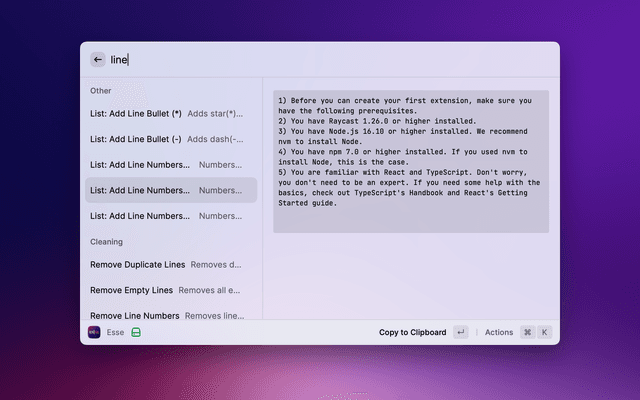Click the "Other" section header
The height and width of the screenshot is (400, 640).
click(x=101, y=91)
